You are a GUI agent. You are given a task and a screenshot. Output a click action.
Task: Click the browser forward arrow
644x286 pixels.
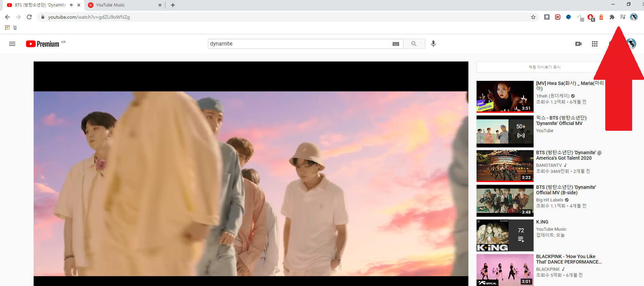tap(18, 17)
